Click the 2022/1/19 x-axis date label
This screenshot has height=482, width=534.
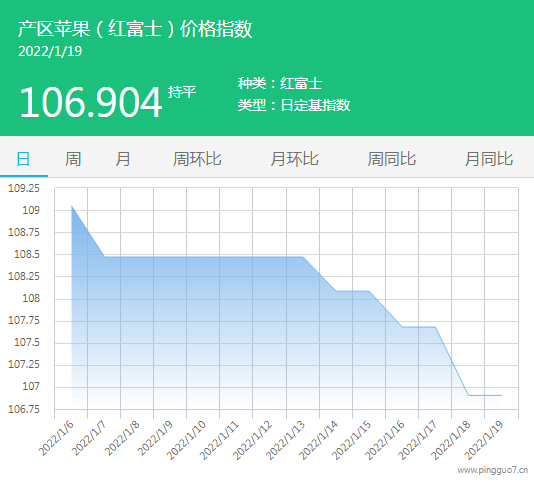[484, 440]
